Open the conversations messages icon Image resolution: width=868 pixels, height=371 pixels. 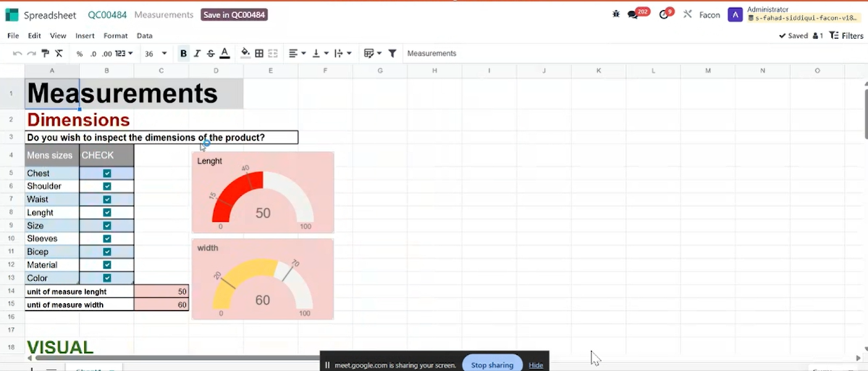pos(633,15)
